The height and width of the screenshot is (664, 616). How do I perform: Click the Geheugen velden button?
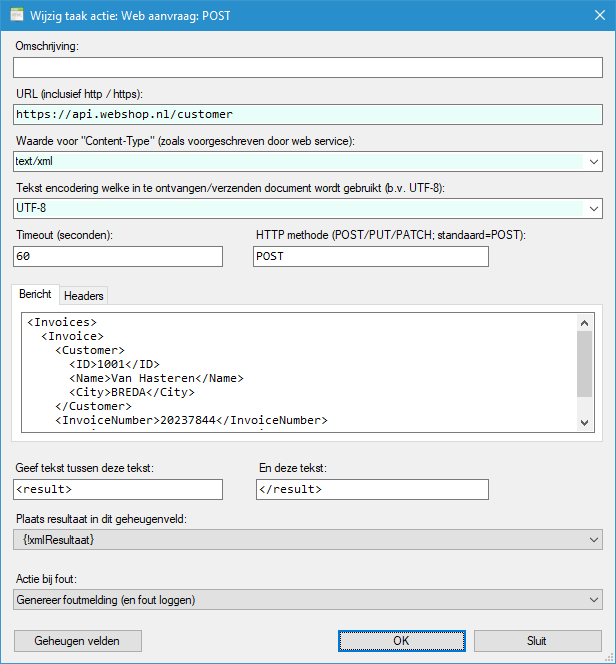78,641
